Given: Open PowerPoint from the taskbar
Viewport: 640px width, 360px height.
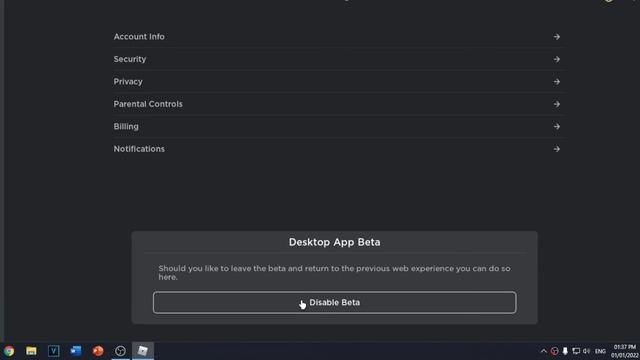Looking at the screenshot, I should tap(98, 351).
